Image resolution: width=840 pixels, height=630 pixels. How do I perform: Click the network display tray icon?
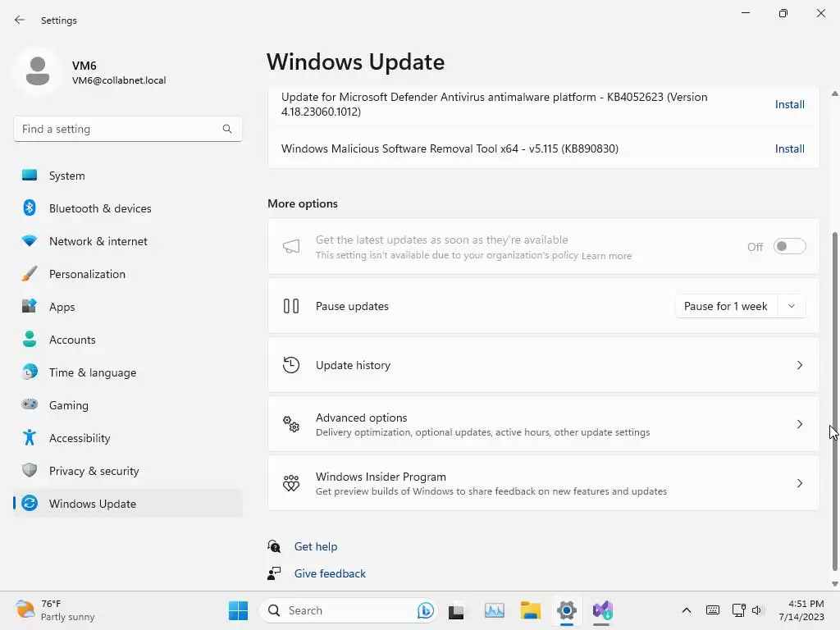739,610
